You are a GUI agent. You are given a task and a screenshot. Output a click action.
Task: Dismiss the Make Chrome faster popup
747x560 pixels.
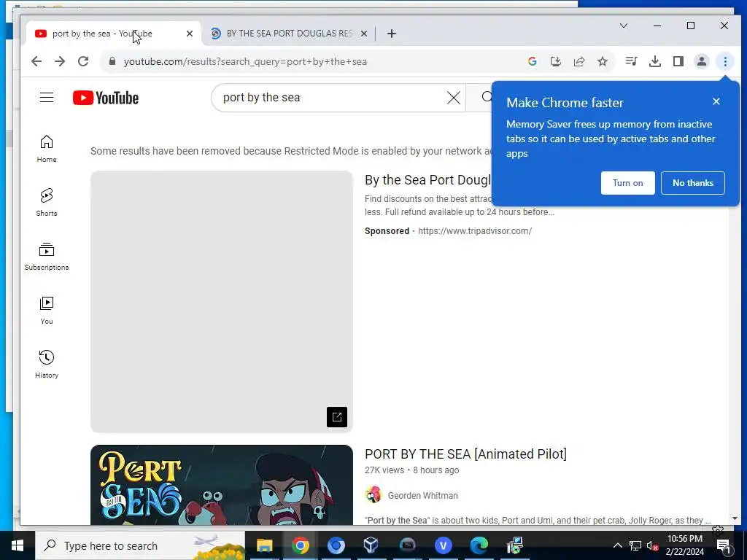pos(716,101)
